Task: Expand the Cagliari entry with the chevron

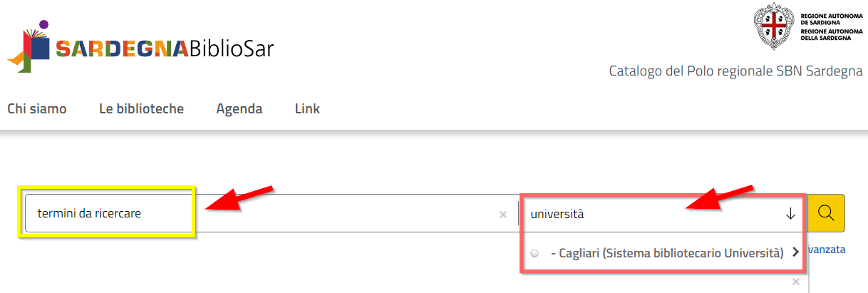Action: pyautogui.click(x=795, y=252)
